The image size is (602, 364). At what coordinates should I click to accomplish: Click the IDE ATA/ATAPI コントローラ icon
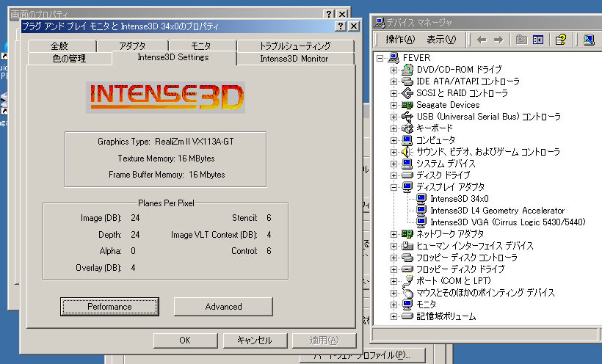coord(407,81)
